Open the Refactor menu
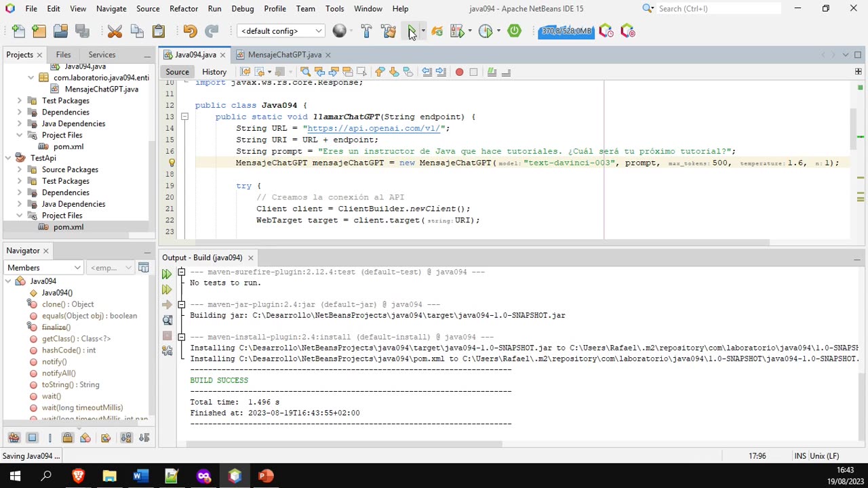Viewport: 868px width, 488px height. coord(184,9)
